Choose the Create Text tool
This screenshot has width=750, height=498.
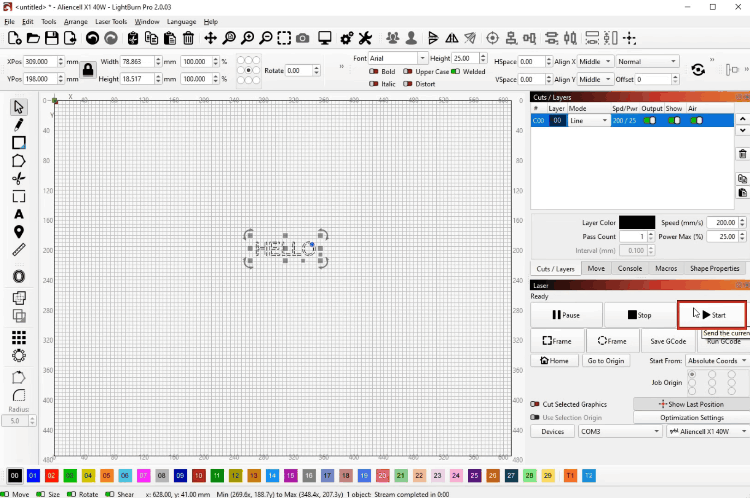pos(18,213)
